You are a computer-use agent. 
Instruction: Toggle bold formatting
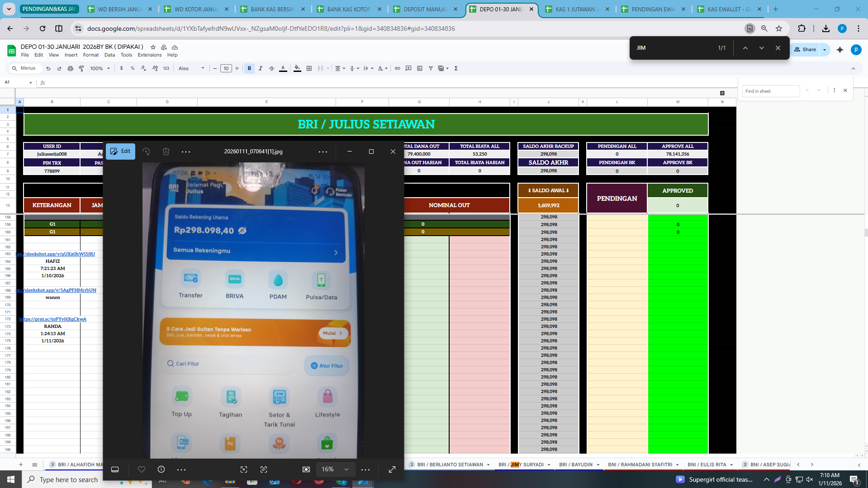coord(249,68)
